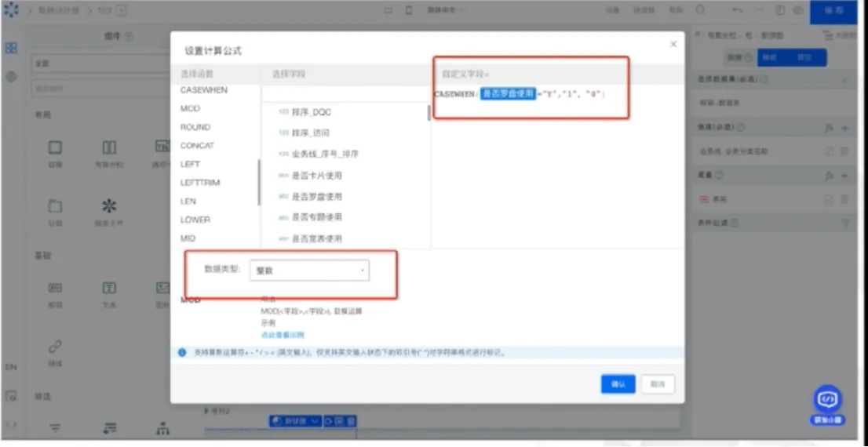Click the fx formula icon in the dimension row
This screenshot has height=447, width=868.
click(830, 128)
